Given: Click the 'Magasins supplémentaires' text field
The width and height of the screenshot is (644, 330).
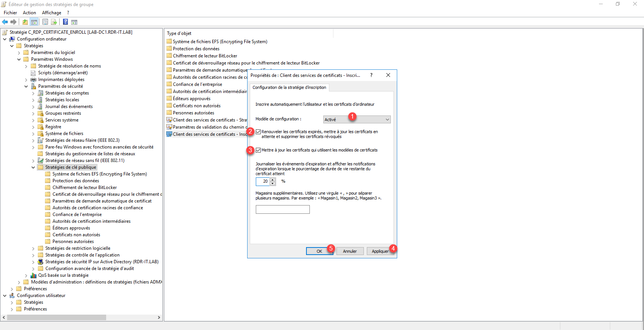Looking at the screenshot, I should point(282,210).
